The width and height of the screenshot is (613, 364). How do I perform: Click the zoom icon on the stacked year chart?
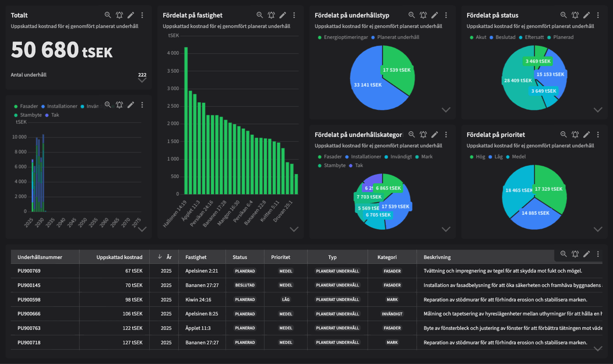(108, 105)
